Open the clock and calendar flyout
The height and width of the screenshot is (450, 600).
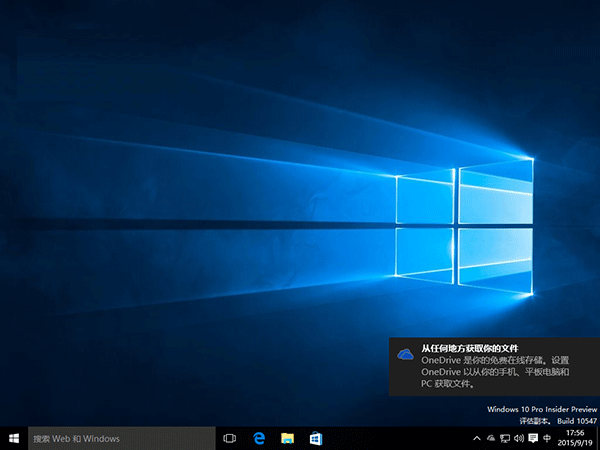click(x=576, y=438)
